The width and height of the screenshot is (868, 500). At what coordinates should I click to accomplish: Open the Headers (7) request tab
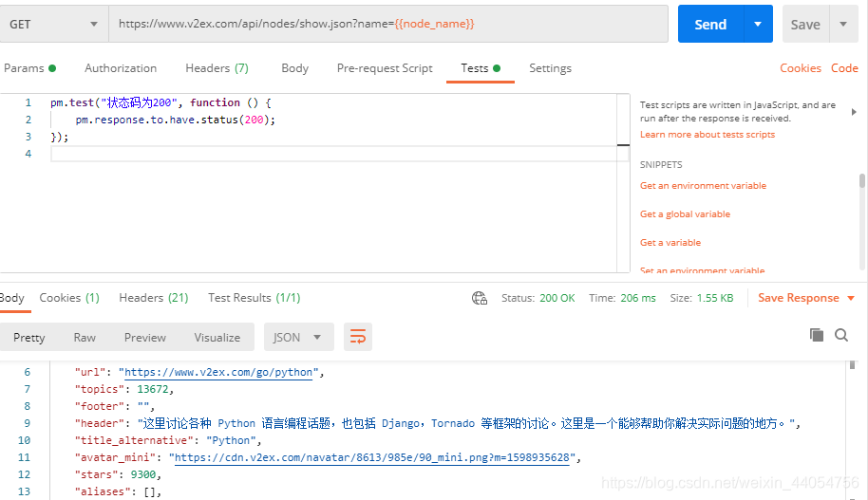217,68
